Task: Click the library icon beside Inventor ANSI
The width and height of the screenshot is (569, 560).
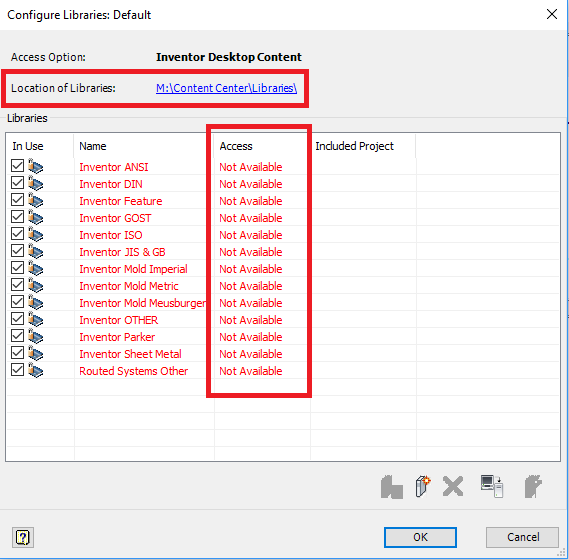Action: point(36,166)
